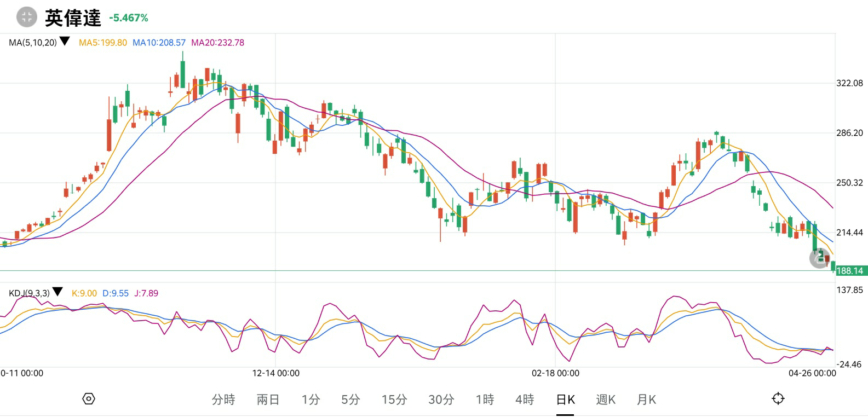
Task: Choose the 5分 interval
Action: [350, 400]
